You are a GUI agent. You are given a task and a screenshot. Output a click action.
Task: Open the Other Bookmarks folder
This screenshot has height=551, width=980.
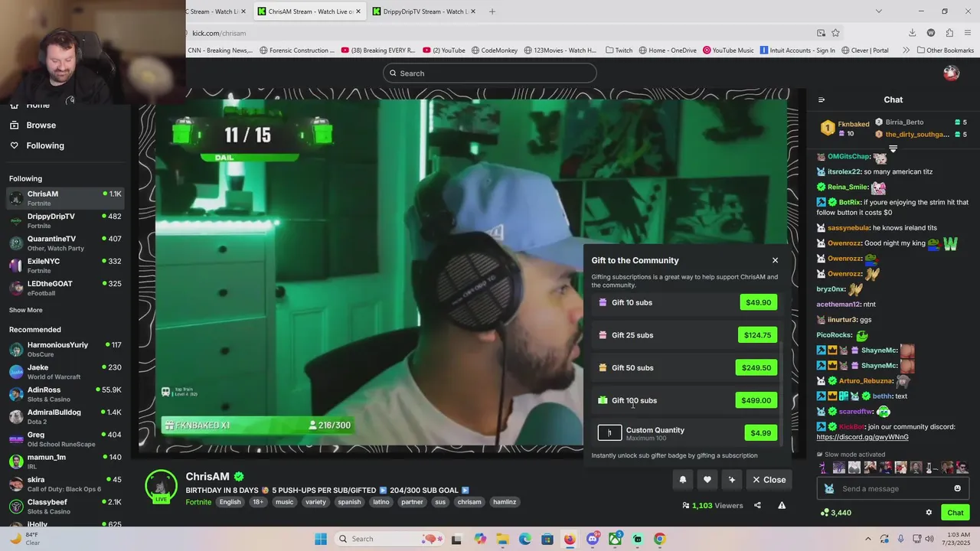click(945, 51)
